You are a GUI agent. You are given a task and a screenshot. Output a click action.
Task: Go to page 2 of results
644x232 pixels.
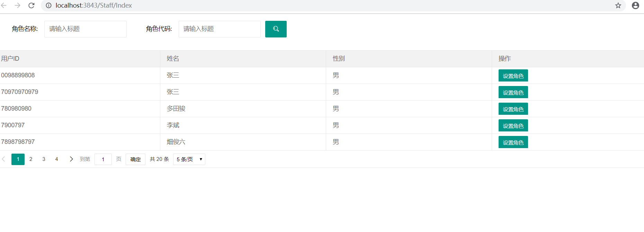[x=31, y=159]
